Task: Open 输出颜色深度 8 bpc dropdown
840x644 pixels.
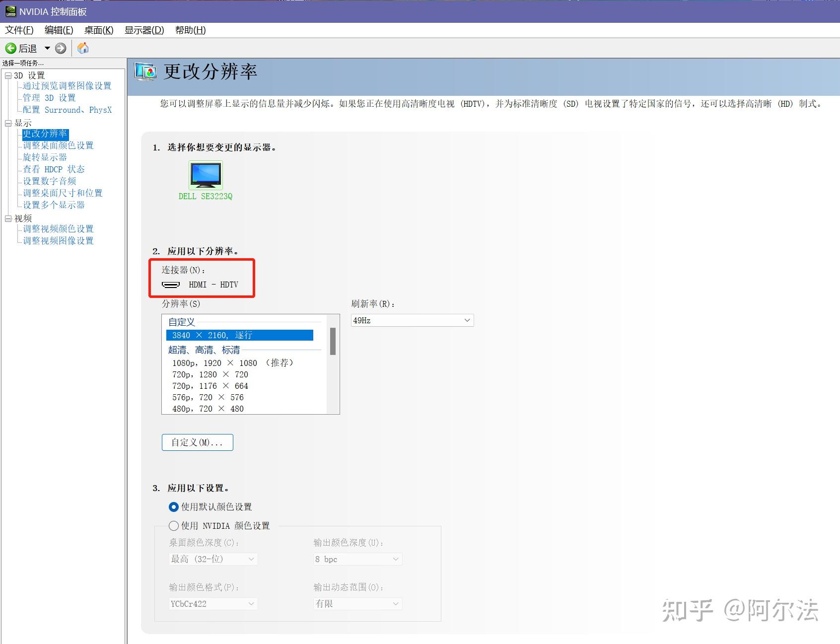Action: pyautogui.click(x=357, y=559)
